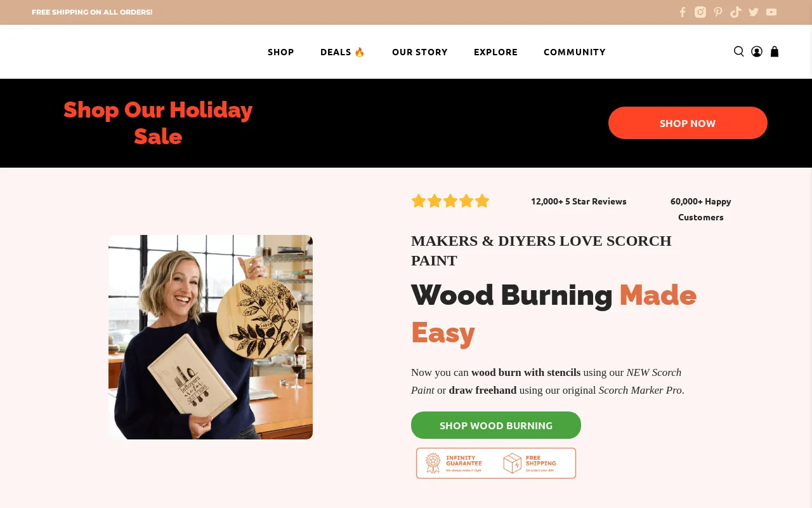Open the DEALS menu item

(343, 52)
